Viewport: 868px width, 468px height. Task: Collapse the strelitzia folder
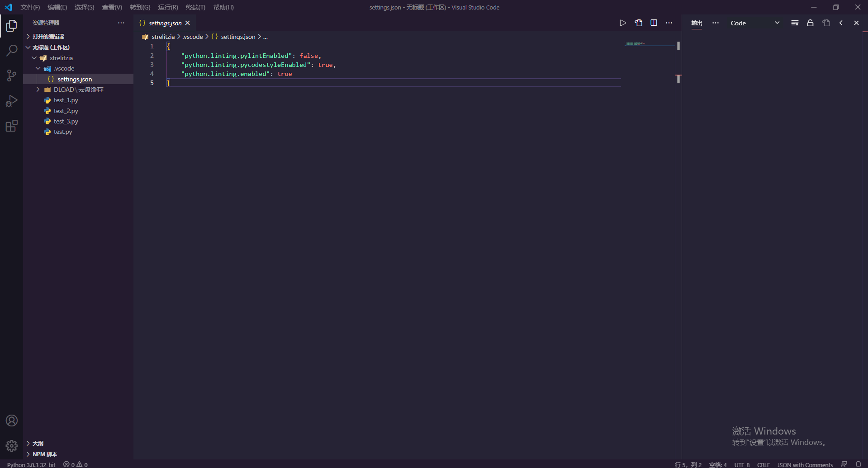pos(78,58)
